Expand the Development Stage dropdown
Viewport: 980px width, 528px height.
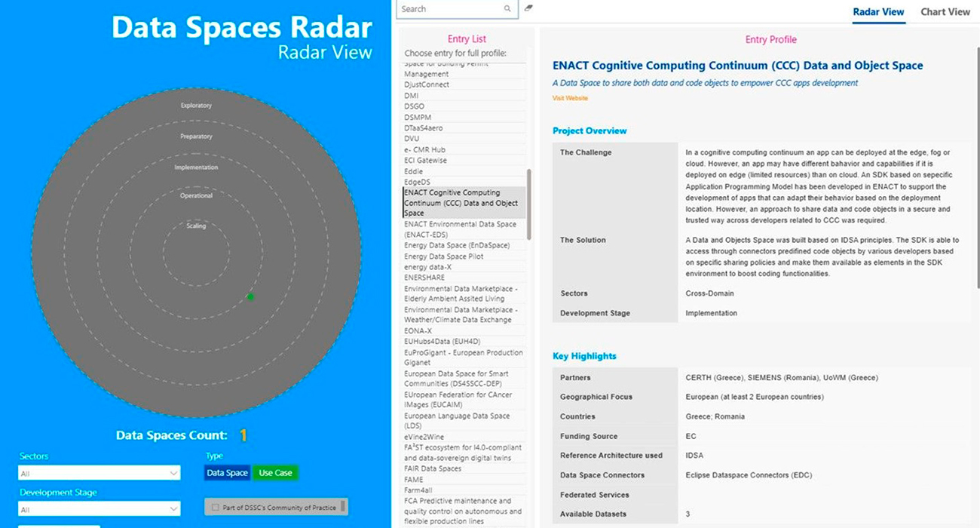point(100,509)
